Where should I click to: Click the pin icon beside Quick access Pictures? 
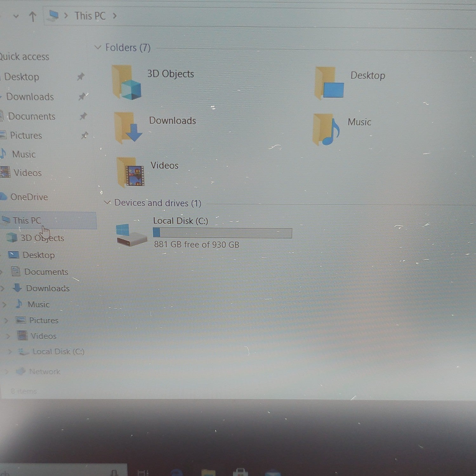(84, 136)
